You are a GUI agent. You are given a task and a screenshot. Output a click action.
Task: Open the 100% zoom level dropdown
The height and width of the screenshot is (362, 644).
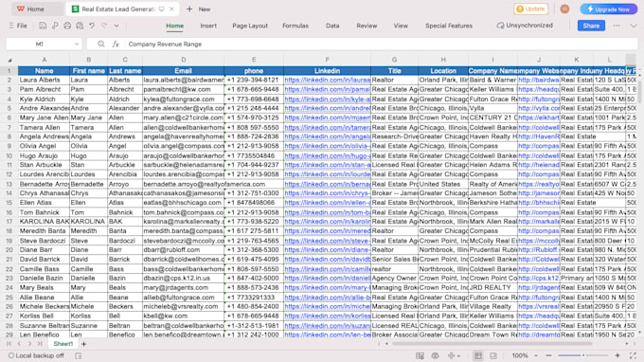point(525,355)
